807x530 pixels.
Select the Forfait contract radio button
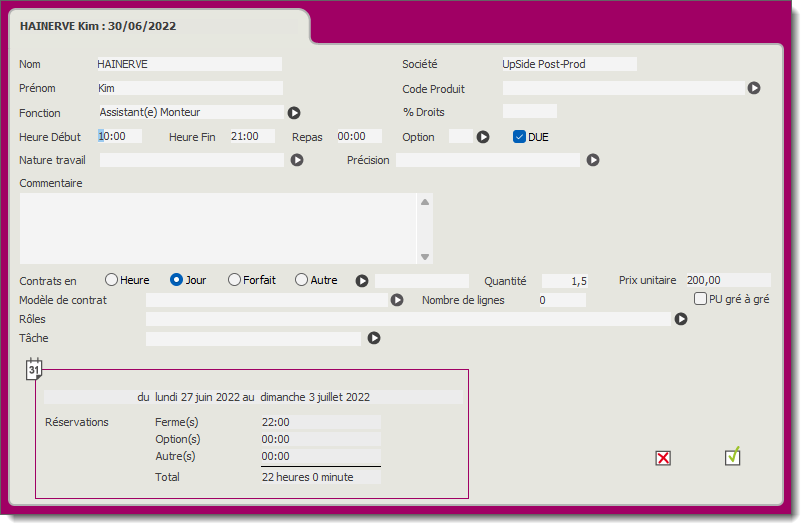[234, 280]
